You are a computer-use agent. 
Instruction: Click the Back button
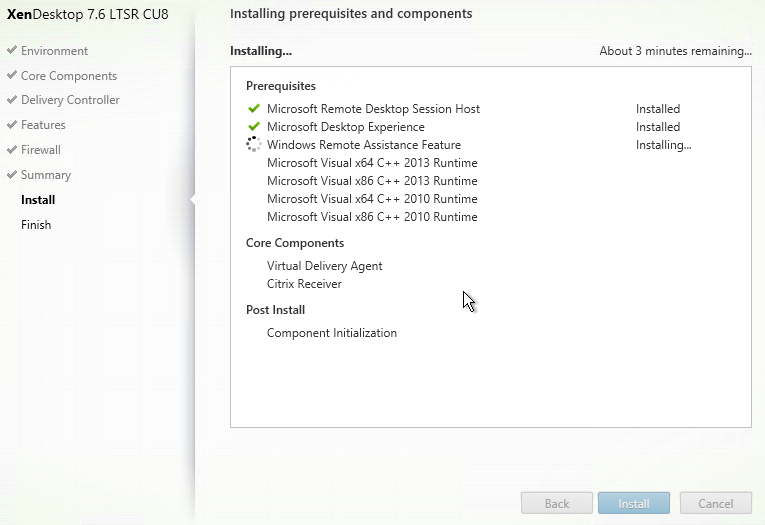(556, 504)
